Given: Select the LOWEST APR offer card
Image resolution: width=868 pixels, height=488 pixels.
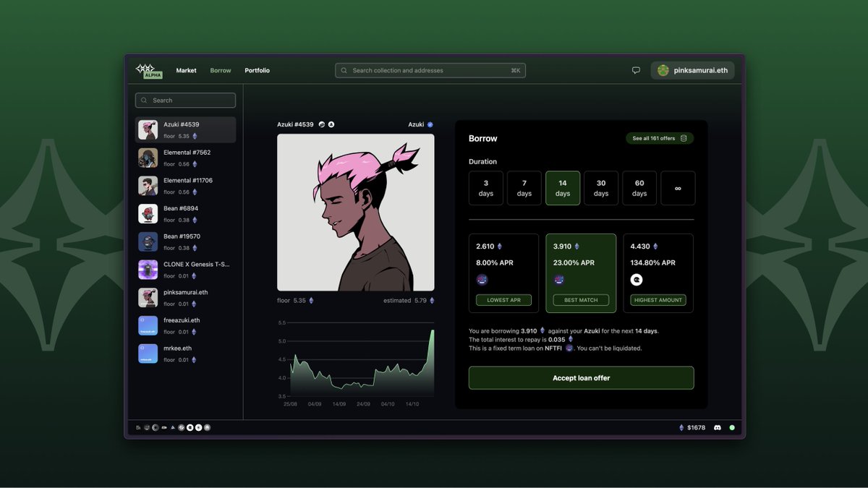Looking at the screenshot, I should click(503, 273).
